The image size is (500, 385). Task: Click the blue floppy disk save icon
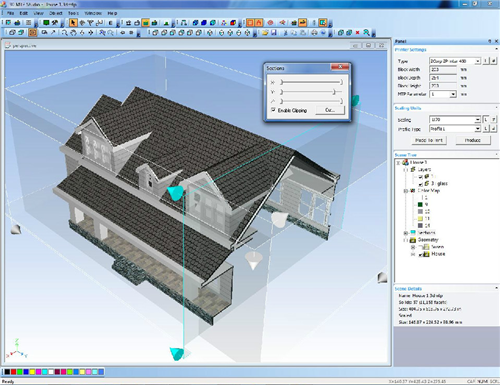point(274,33)
